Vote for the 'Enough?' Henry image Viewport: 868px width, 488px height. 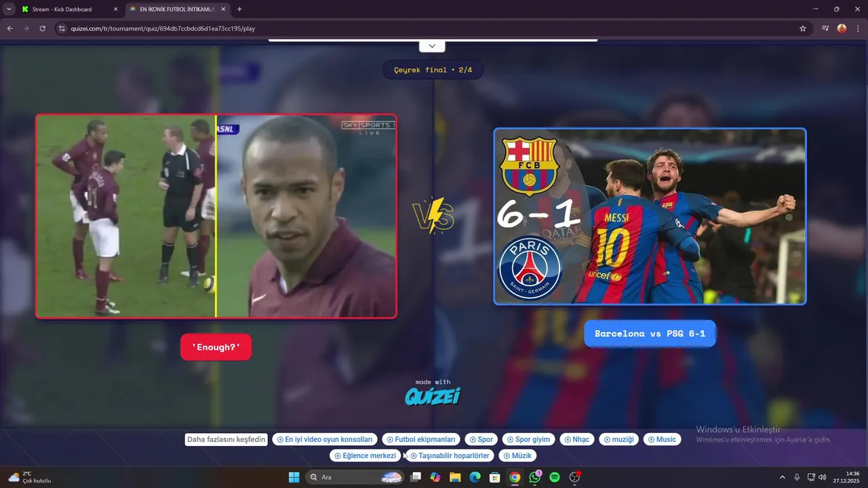pos(216,216)
